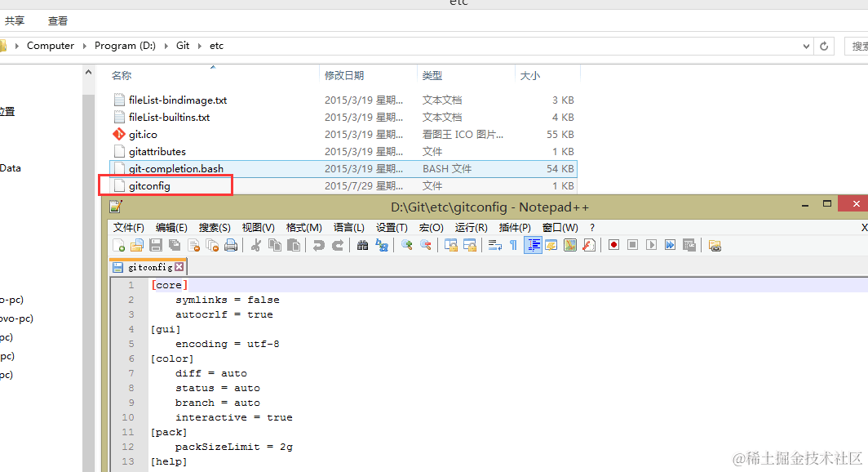The image size is (868, 472).
Task: Open the 语言(L) menu in Notepad++
Action: [x=349, y=227]
